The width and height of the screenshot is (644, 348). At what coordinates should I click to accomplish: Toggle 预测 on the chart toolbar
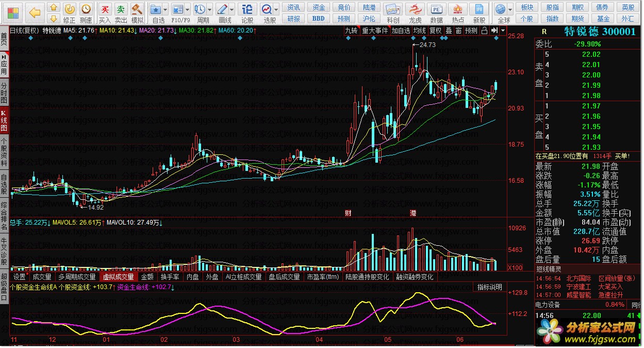coord(471,30)
